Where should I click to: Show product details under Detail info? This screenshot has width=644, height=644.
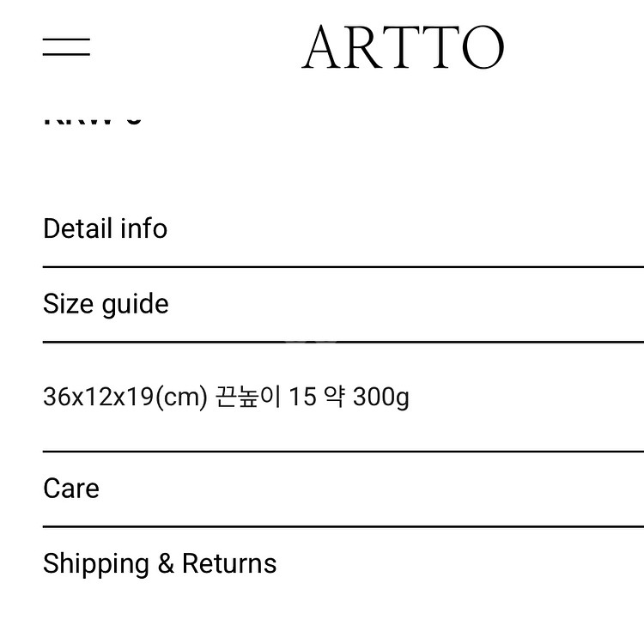coord(105,229)
